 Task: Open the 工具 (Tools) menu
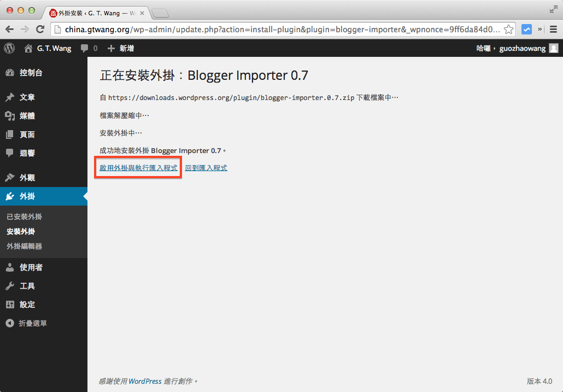coord(25,285)
